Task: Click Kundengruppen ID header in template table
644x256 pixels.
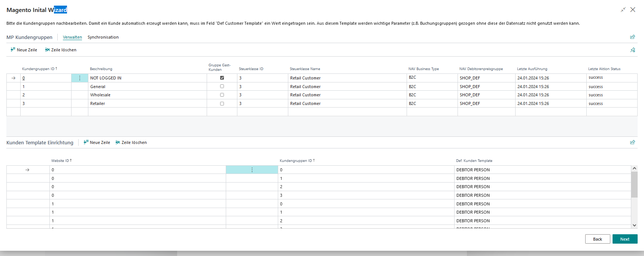Action: [297, 160]
